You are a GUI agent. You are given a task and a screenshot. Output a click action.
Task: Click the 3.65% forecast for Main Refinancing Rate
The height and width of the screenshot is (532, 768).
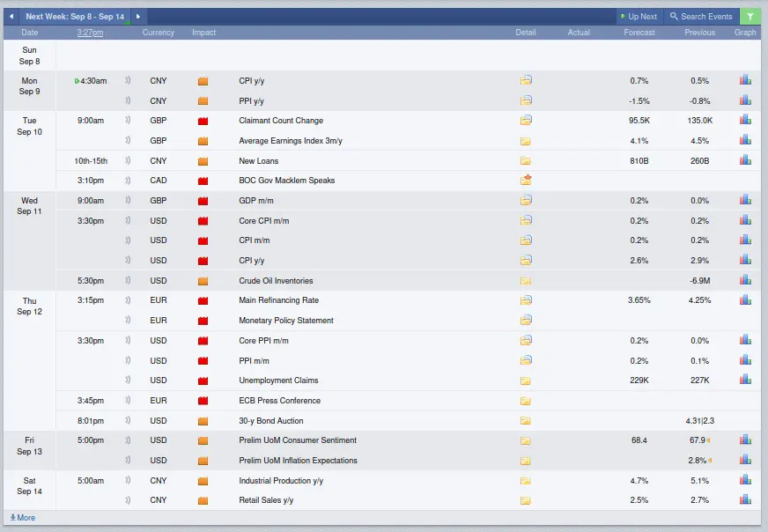639,299
